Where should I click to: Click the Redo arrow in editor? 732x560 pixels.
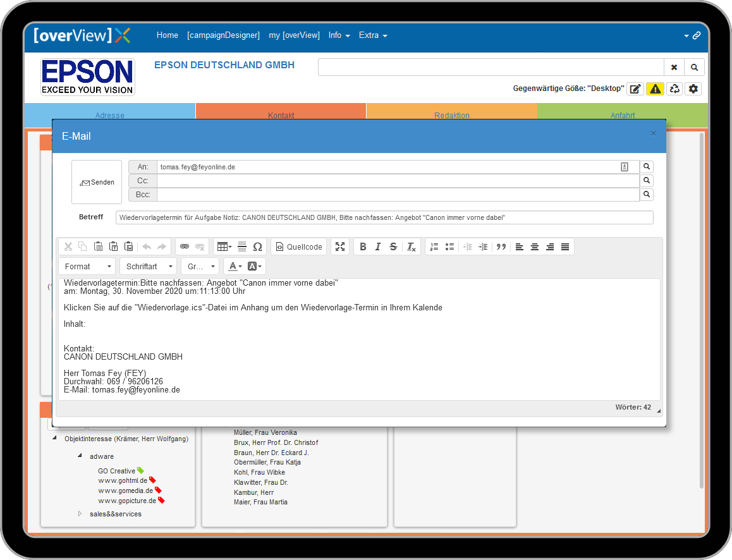(x=162, y=247)
